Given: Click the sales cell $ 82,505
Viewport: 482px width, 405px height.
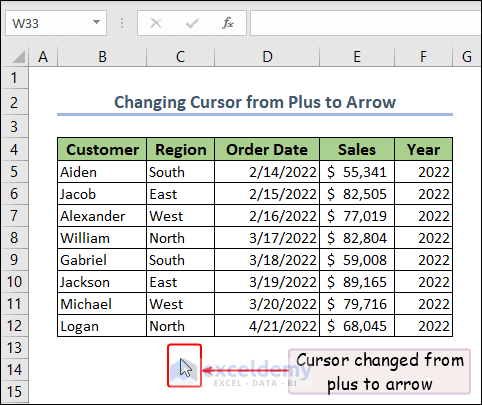Looking at the screenshot, I should [357, 194].
